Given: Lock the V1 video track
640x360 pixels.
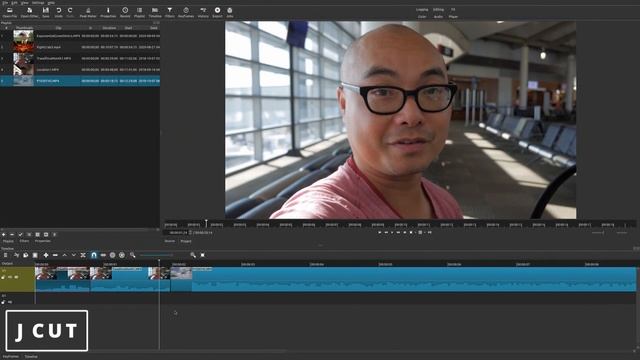Looking at the screenshot, I should point(3,277).
